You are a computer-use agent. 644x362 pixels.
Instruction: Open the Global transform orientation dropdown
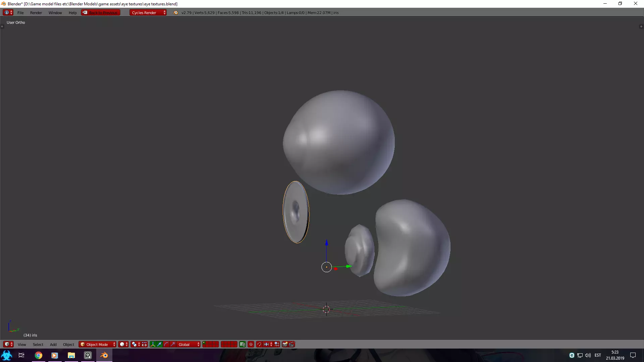pyautogui.click(x=188, y=344)
